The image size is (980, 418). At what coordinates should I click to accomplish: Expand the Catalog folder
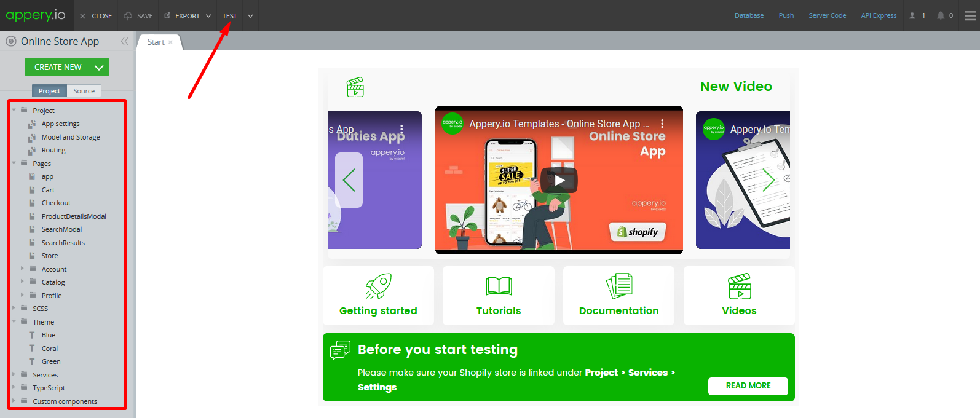tap(22, 282)
